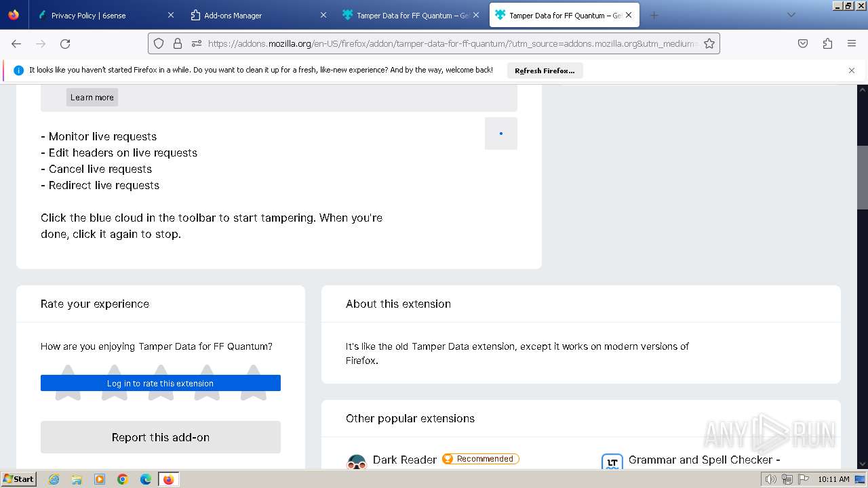Open the Dark Reader extension link
Viewport: 868px width, 488px height.
click(x=405, y=460)
